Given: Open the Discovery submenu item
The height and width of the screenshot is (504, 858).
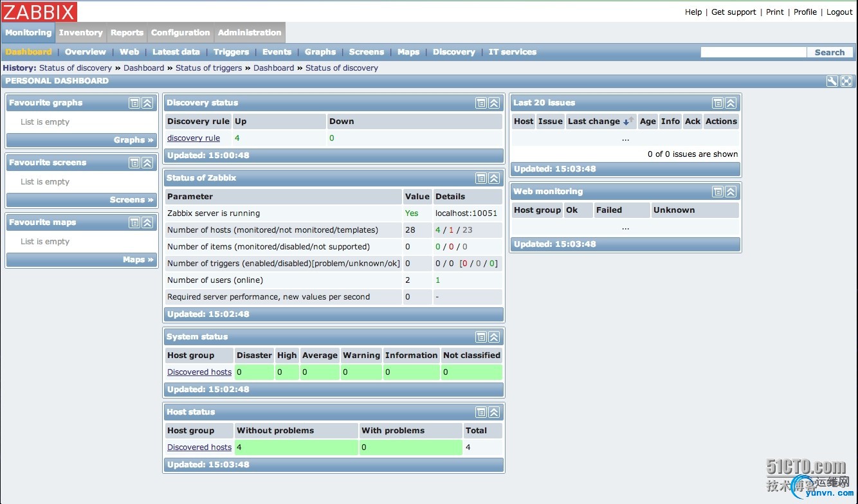Looking at the screenshot, I should 454,52.
